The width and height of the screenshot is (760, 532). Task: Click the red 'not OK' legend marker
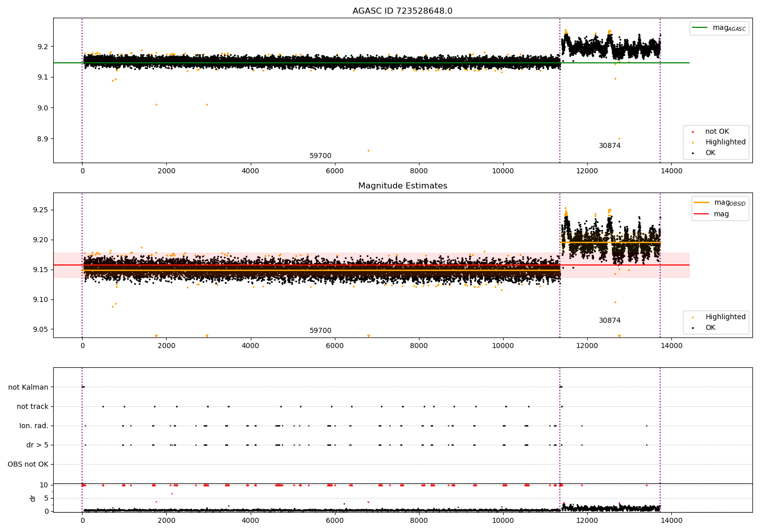(693, 132)
